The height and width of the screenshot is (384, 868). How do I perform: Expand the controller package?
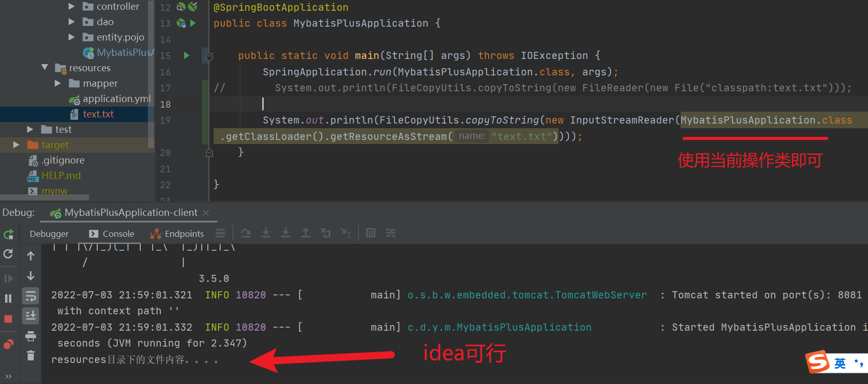[72, 7]
